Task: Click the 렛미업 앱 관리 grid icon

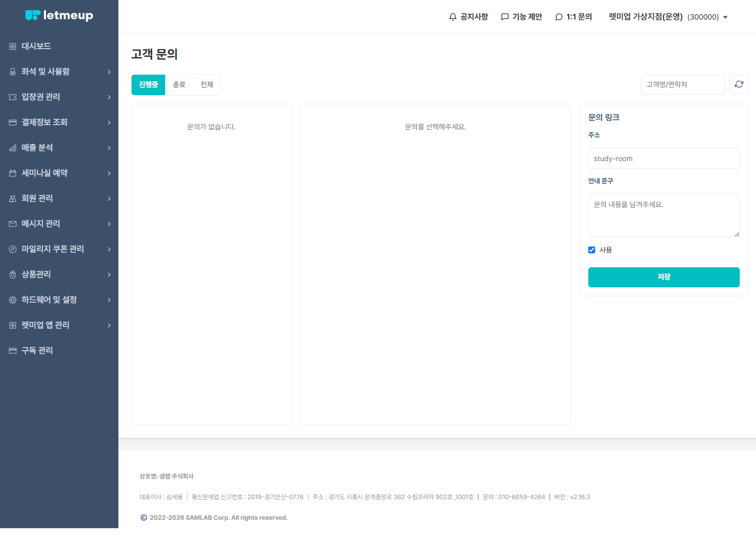Action: pos(13,325)
